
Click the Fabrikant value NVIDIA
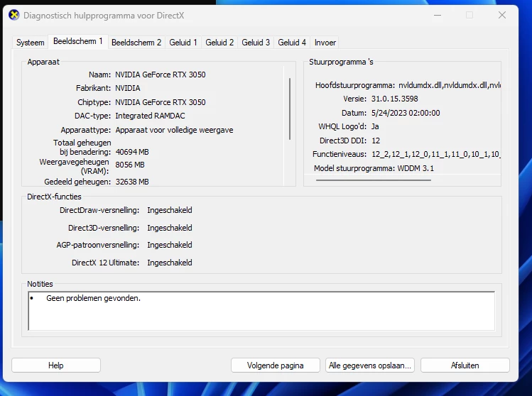click(x=128, y=88)
